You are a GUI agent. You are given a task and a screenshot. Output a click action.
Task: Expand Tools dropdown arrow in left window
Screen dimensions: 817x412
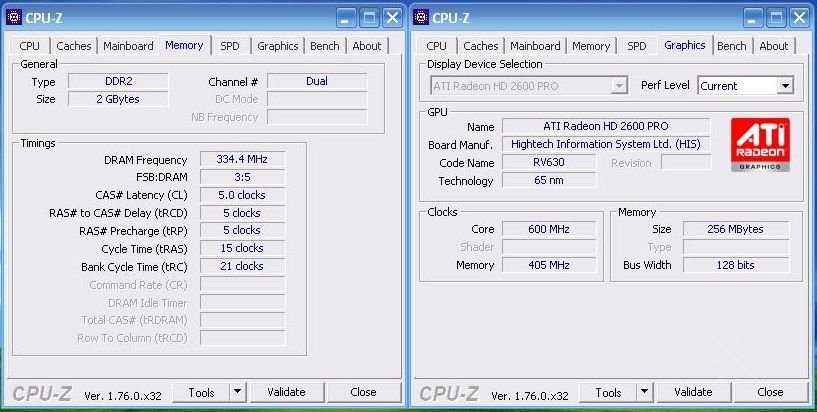click(x=238, y=392)
